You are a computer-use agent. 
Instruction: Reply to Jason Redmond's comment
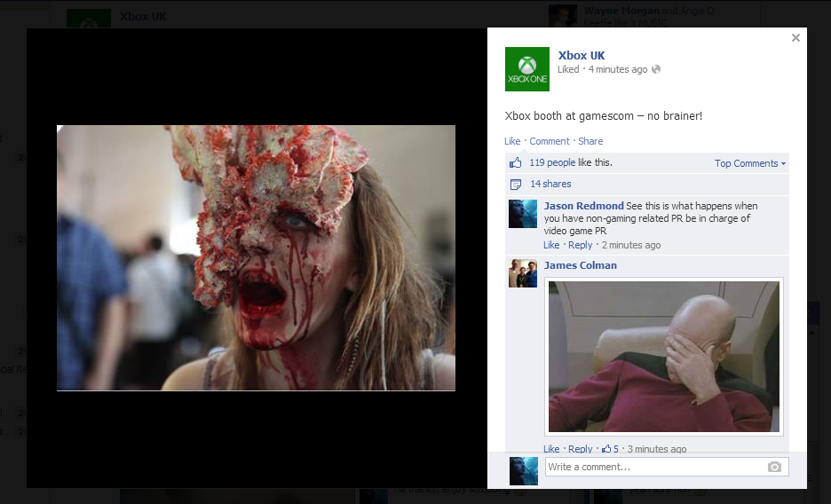(x=580, y=245)
